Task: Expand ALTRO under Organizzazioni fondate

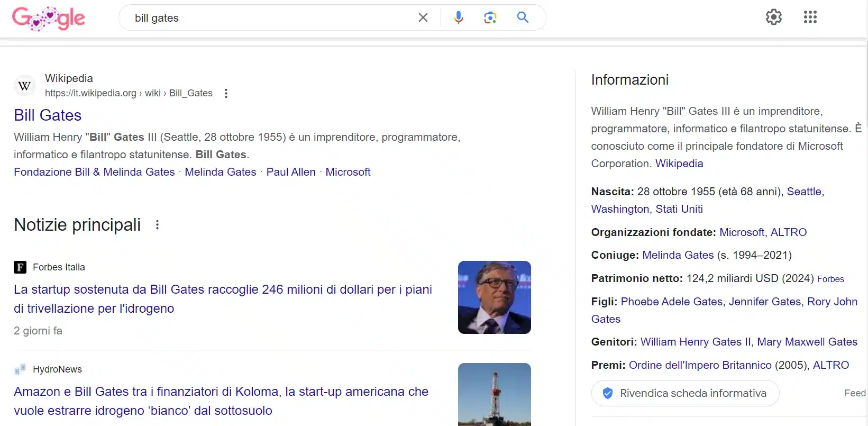Action: 789,232
